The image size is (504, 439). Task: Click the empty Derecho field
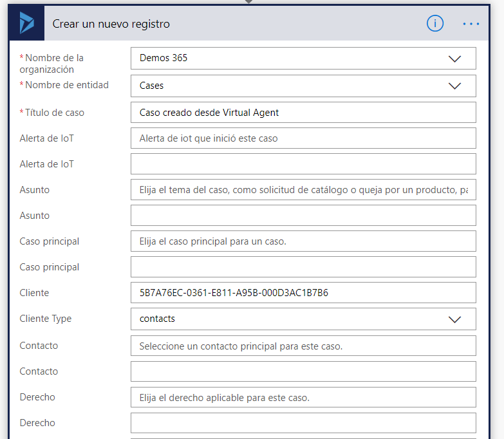point(303,423)
